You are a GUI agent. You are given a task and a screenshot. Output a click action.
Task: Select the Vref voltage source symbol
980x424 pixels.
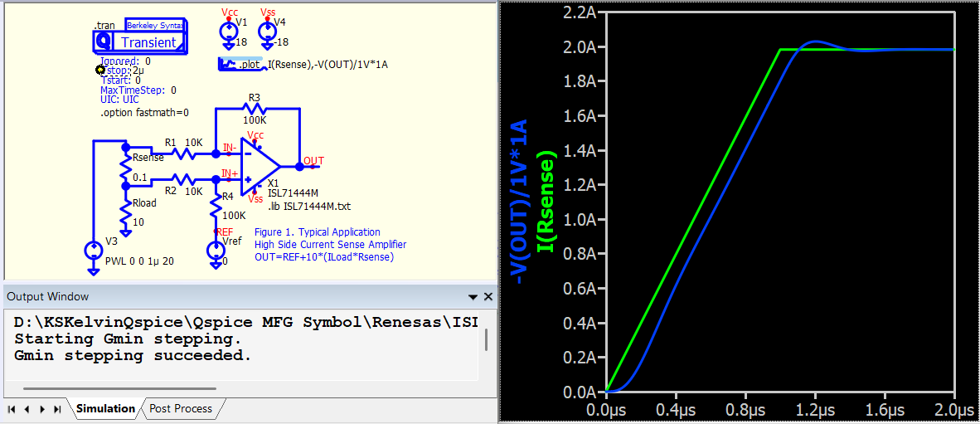click(x=216, y=250)
